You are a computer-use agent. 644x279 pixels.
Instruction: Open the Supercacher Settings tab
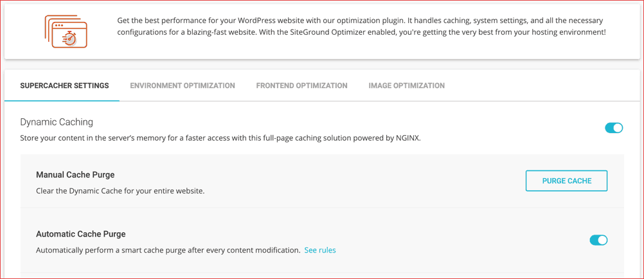click(64, 85)
